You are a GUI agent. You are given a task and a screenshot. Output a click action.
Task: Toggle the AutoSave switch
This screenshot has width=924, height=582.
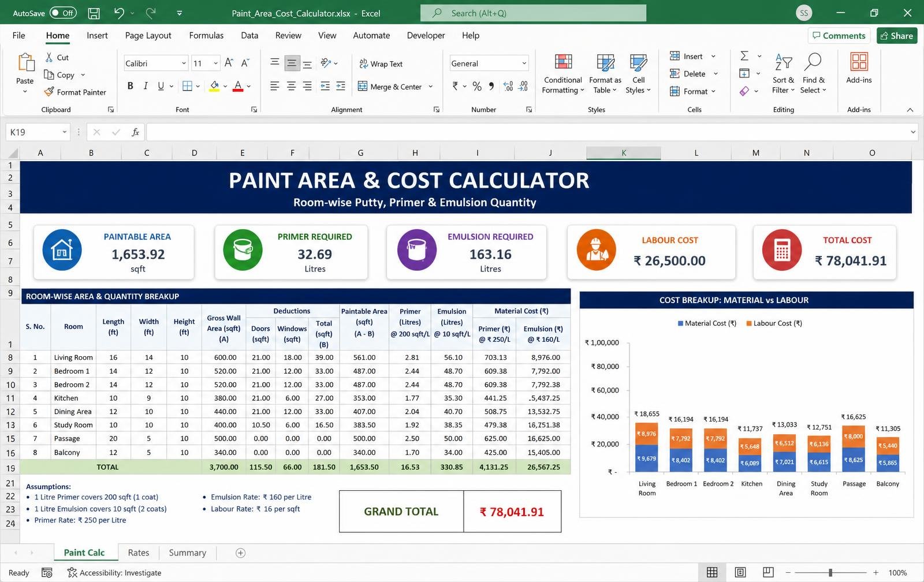(62, 13)
